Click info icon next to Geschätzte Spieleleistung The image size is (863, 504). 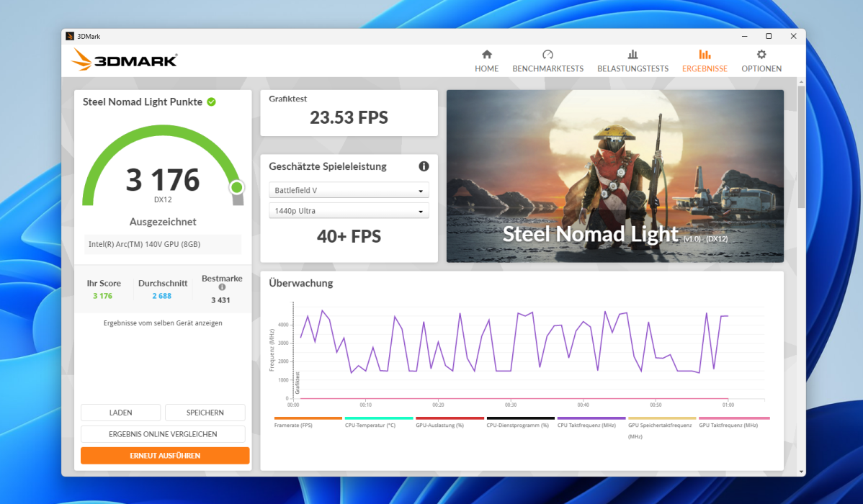424,166
